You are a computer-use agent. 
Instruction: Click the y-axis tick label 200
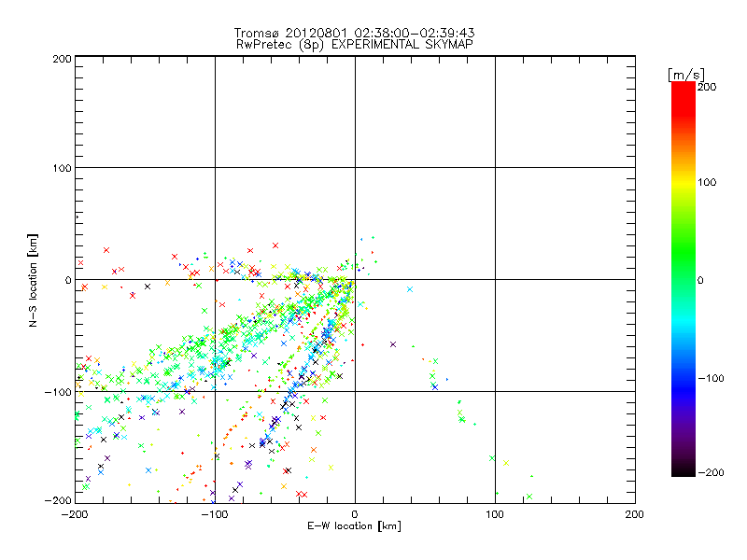[62, 59]
